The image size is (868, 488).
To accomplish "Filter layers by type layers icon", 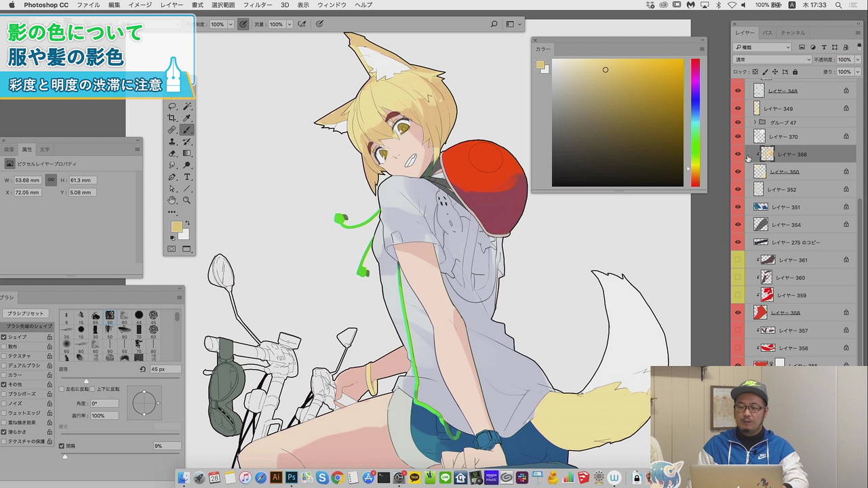I will point(824,47).
